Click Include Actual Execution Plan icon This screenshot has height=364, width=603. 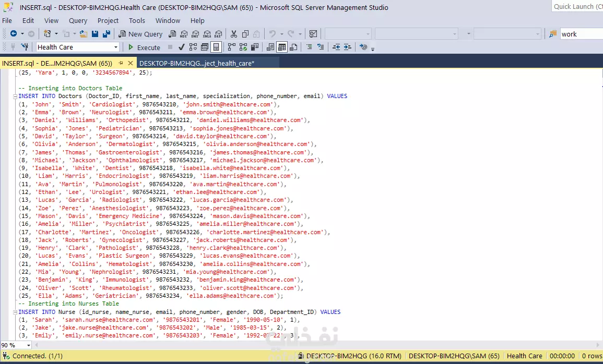pyautogui.click(x=231, y=47)
